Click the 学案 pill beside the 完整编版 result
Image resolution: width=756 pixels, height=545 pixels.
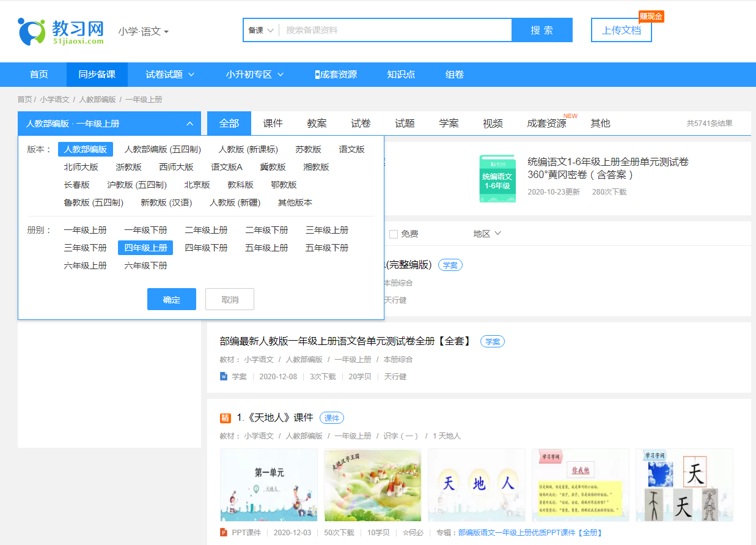click(450, 264)
